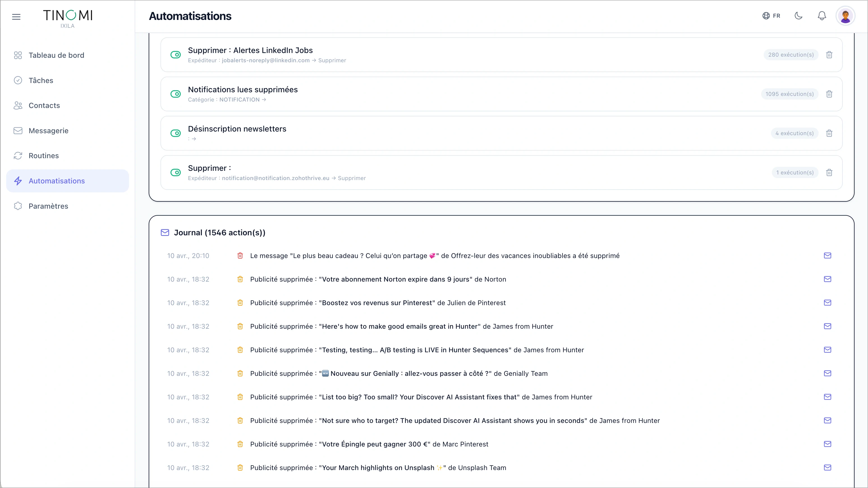Toggle the zohothrive Supprimer rule
Screen dimensions: 868x488
click(x=176, y=172)
